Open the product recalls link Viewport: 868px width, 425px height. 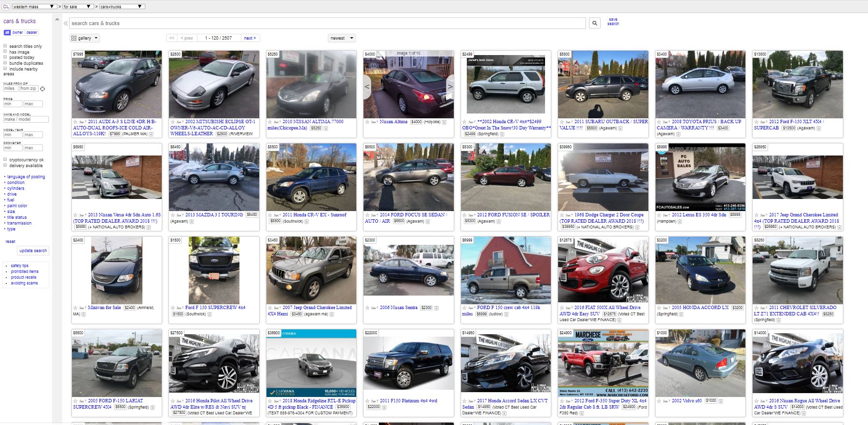coord(24,277)
